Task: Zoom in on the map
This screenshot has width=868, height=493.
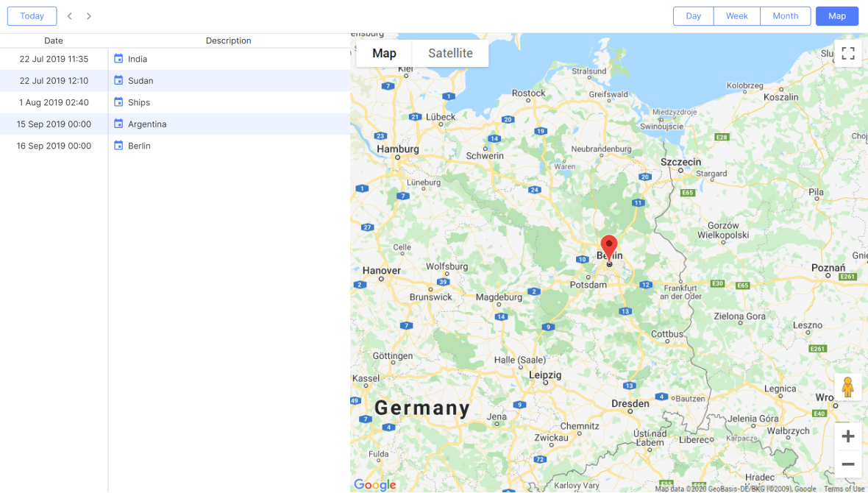Action: (x=847, y=436)
